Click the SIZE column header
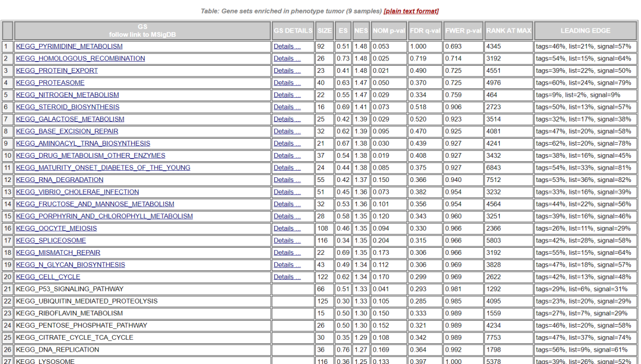 coord(325,31)
